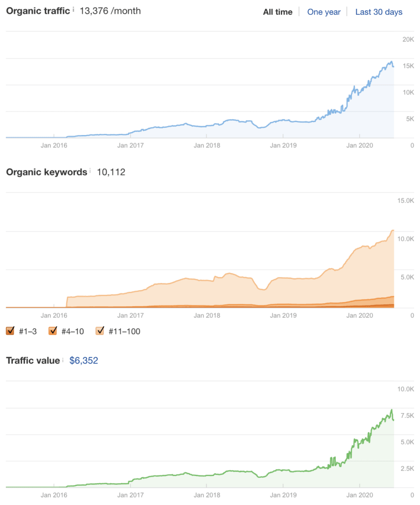This screenshot has width=420, height=505.
Task: Open the Organic keywords info tooltip icon
Action: tap(91, 171)
